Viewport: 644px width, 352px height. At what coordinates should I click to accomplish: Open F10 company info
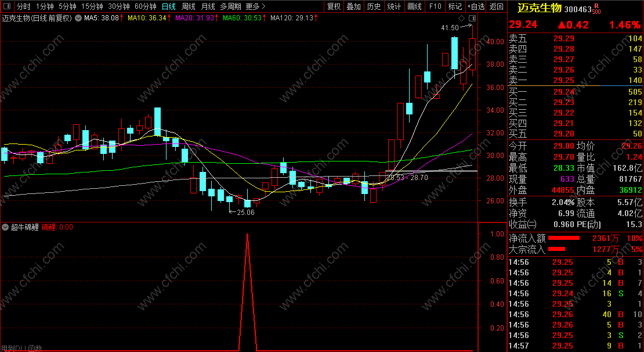[435, 6]
